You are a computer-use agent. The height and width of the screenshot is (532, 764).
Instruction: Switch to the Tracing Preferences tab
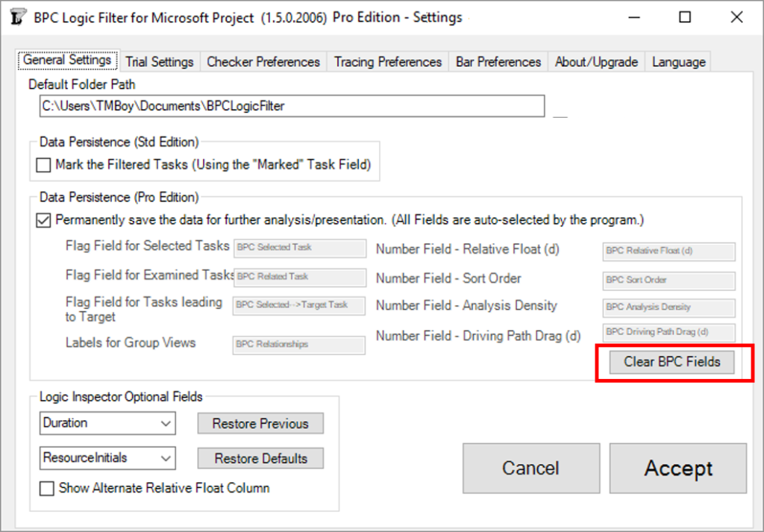click(x=387, y=62)
